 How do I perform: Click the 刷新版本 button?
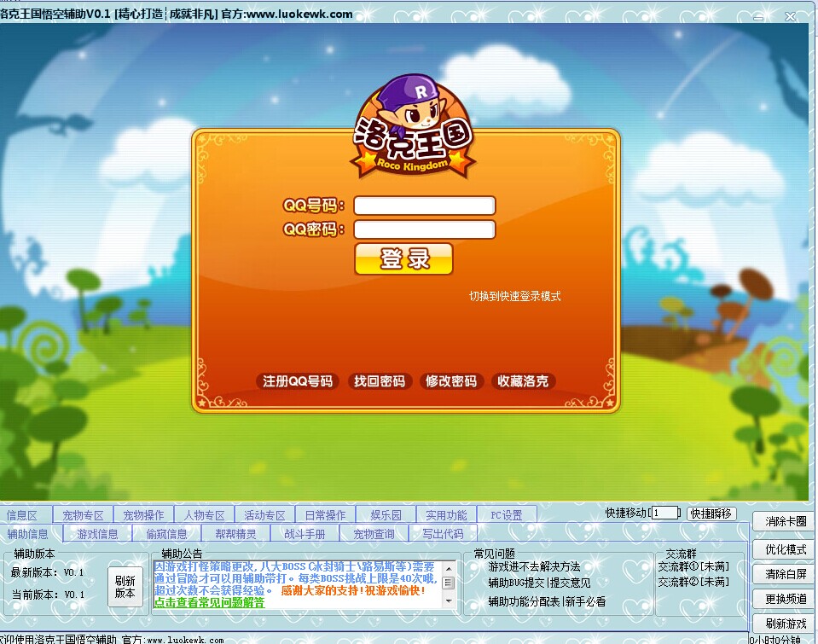click(x=125, y=587)
